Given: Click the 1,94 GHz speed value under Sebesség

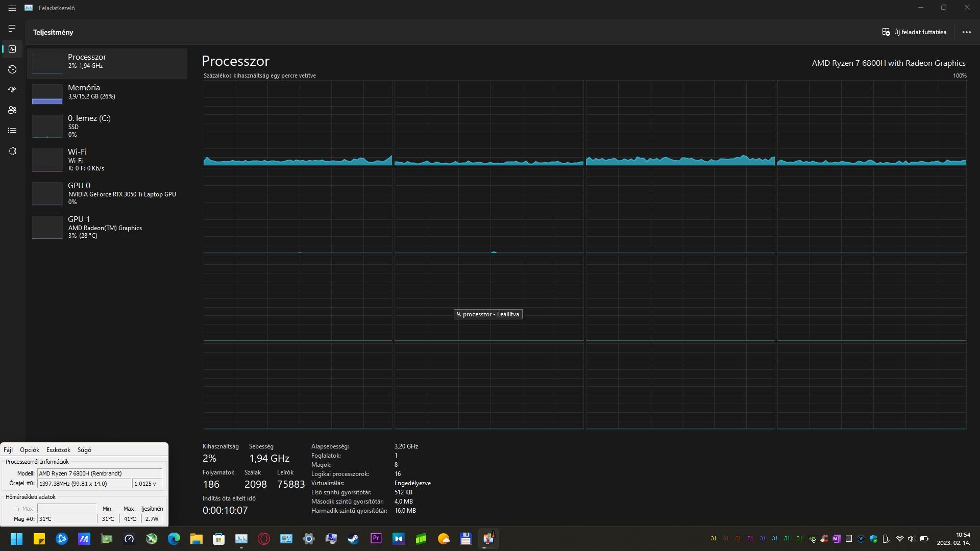Looking at the screenshot, I should click(x=269, y=458).
